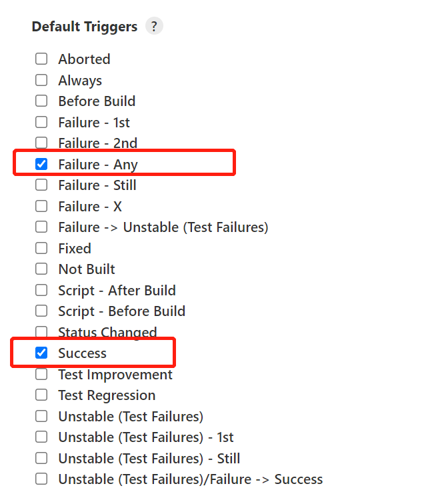
Task: Check Script - Before Build option
Action: pyautogui.click(x=41, y=311)
